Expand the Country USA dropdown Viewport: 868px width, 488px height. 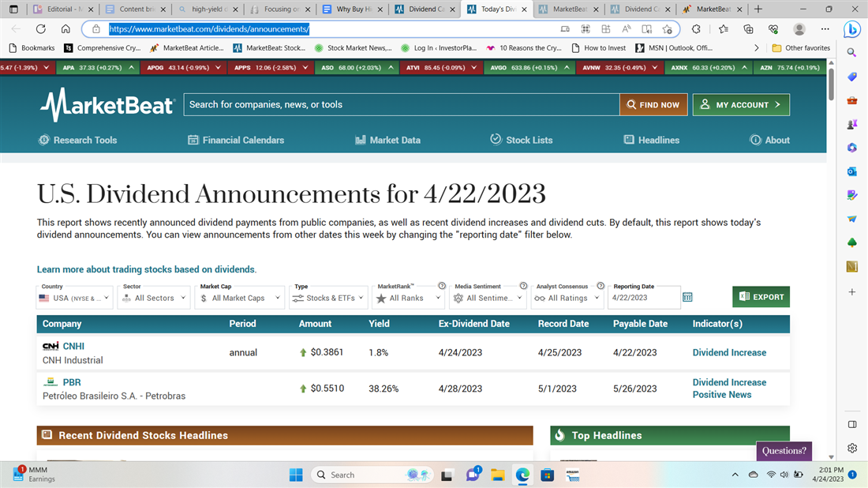point(75,298)
